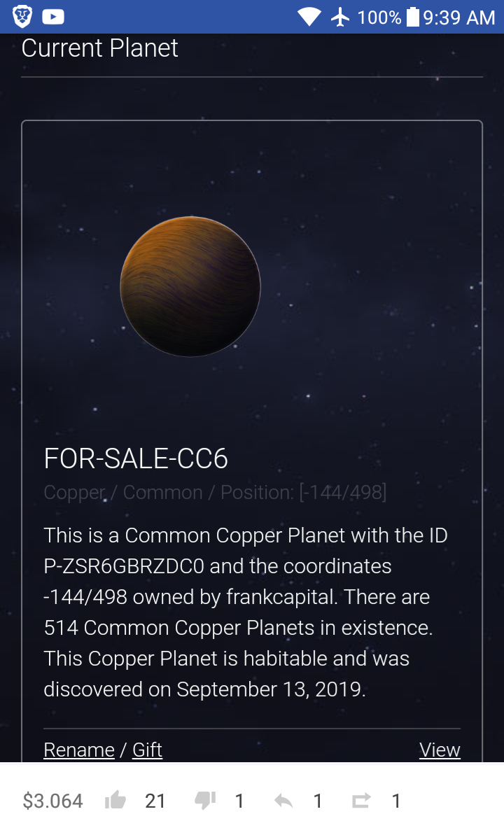The height and width of the screenshot is (835, 504).
Task: Tap the reblog arrows icon
Action: pyautogui.click(x=360, y=801)
